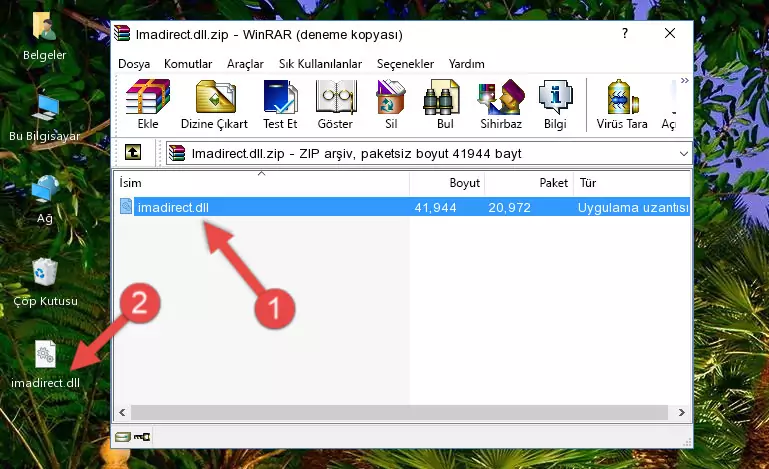769x469 pixels.
Task: Close the WinRAR window
Action: pos(670,33)
